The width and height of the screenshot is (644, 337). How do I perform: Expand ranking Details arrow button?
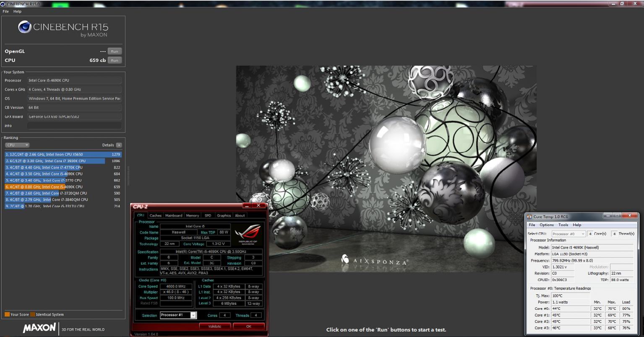119,145
